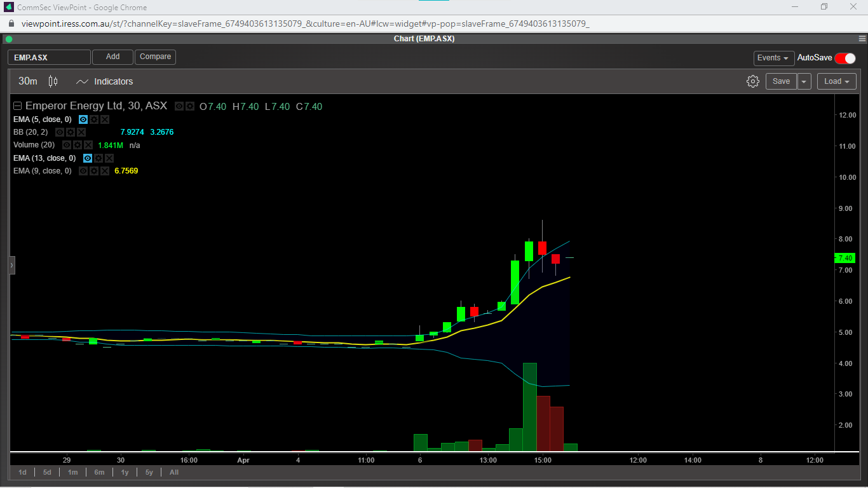Select the 1m time range
This screenshot has height=488, width=868.
(x=73, y=472)
